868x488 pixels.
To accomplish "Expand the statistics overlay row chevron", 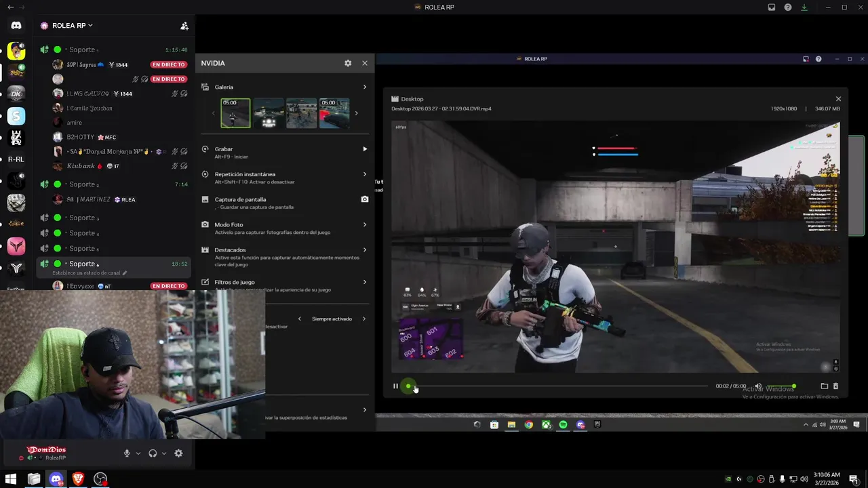I will (x=364, y=409).
